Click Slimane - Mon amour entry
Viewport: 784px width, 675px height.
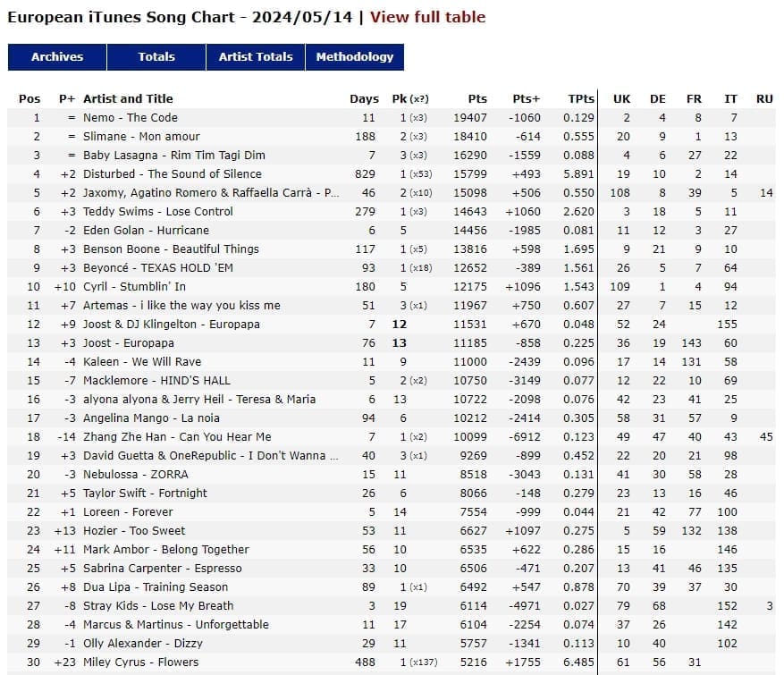pos(141,137)
